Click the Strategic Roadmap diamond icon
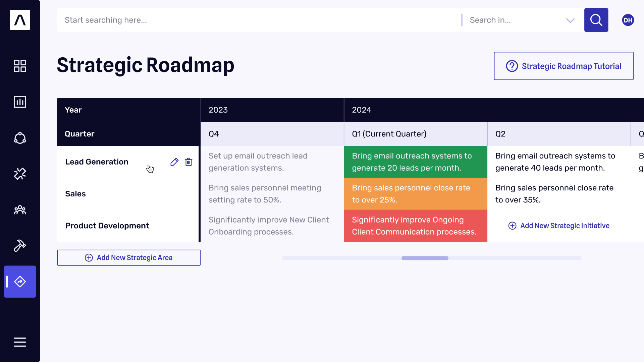 pos(20,282)
